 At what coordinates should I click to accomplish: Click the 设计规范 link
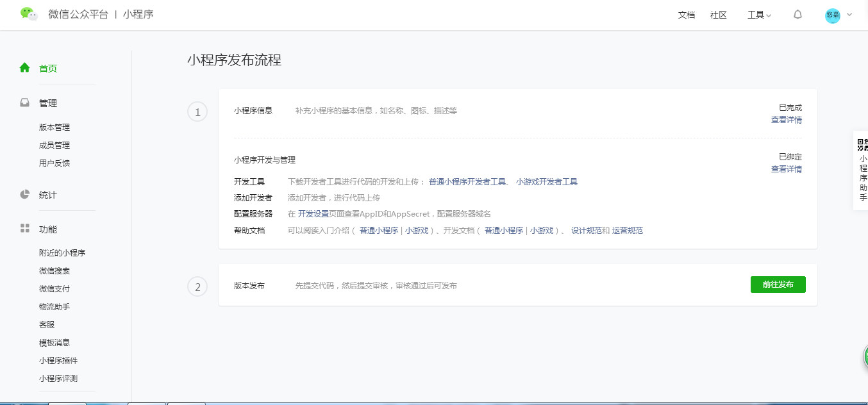pyautogui.click(x=586, y=231)
